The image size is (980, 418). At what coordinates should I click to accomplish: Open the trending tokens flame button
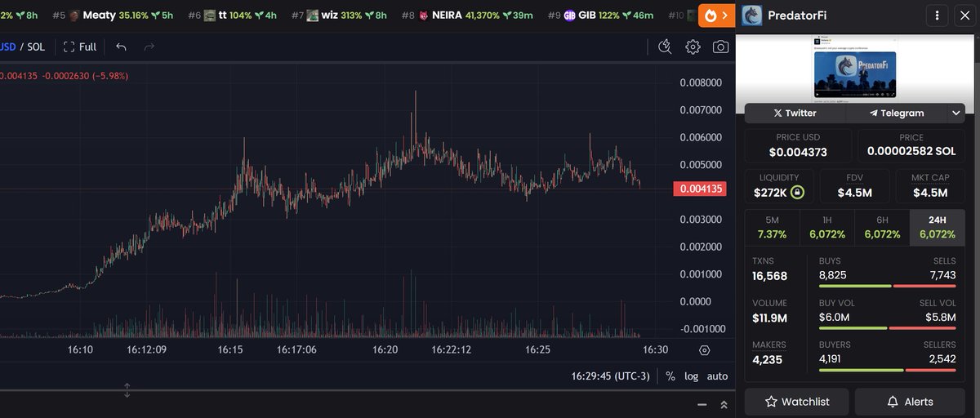(x=717, y=16)
